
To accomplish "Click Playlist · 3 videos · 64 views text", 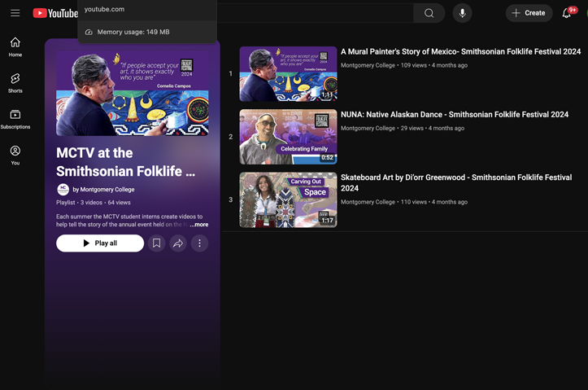I will pos(94,202).
